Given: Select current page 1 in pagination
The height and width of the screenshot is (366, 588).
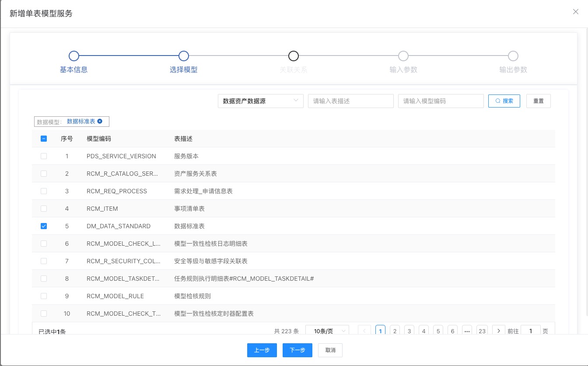Looking at the screenshot, I should click(381, 331).
